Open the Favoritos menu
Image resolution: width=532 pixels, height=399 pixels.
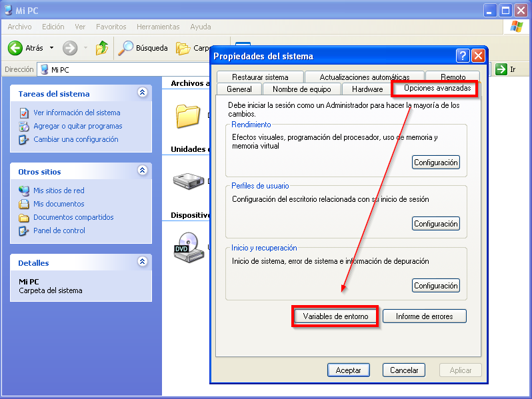tap(111, 27)
